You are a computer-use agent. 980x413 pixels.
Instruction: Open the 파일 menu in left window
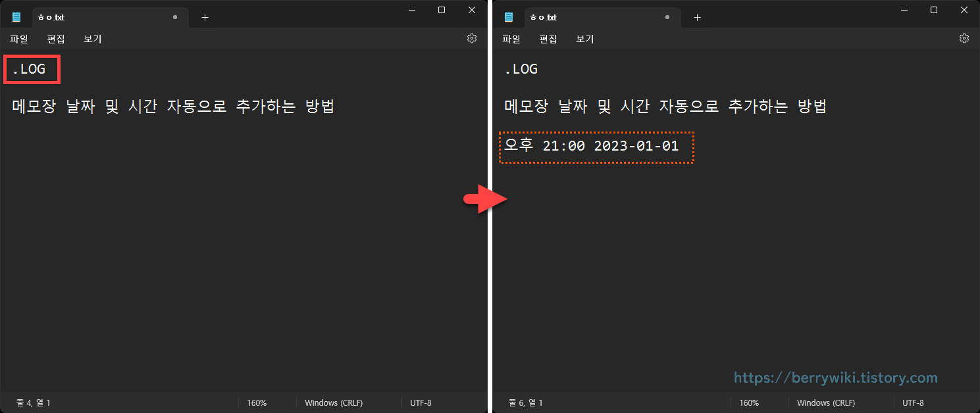click(18, 39)
